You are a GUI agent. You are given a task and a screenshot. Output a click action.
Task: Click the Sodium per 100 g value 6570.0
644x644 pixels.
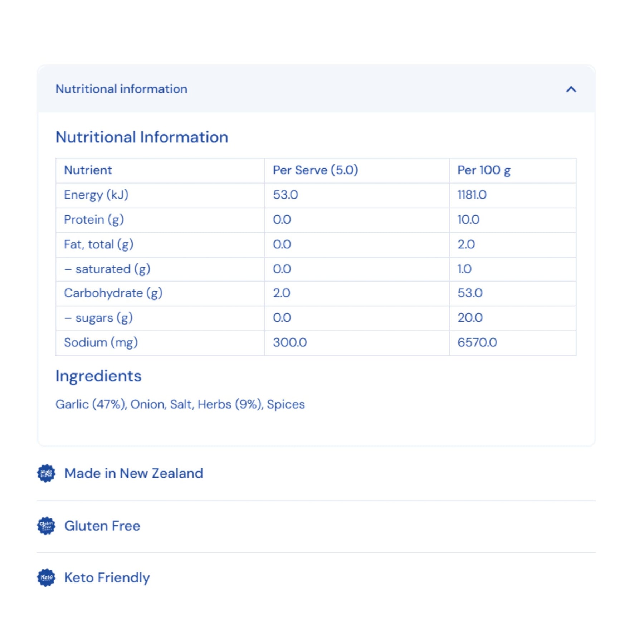pyautogui.click(x=477, y=342)
